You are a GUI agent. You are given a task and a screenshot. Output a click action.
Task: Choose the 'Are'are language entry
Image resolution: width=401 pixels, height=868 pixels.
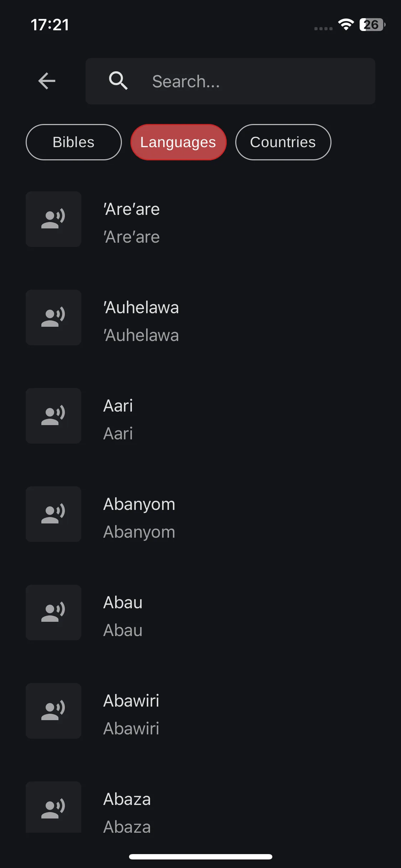tap(200, 223)
